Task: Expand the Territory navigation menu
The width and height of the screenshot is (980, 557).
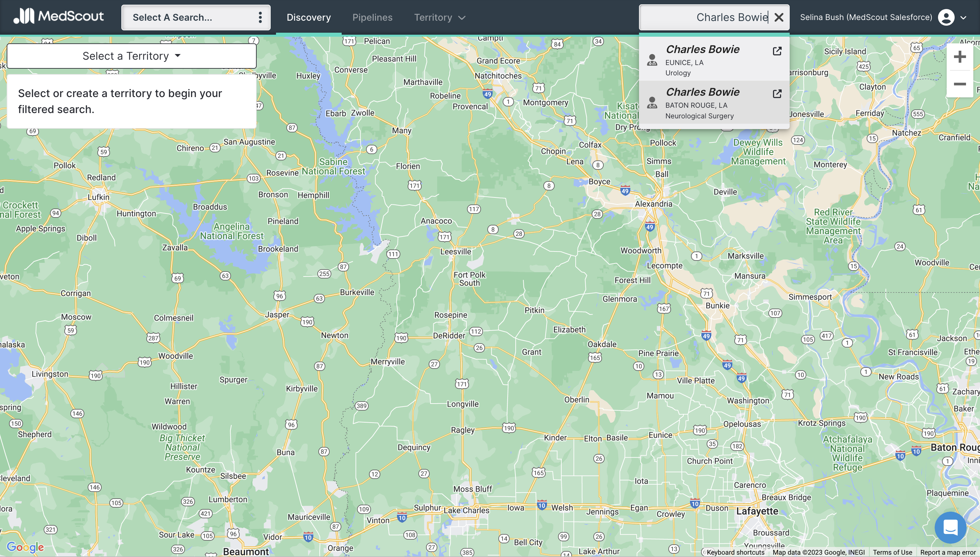Action: point(440,17)
